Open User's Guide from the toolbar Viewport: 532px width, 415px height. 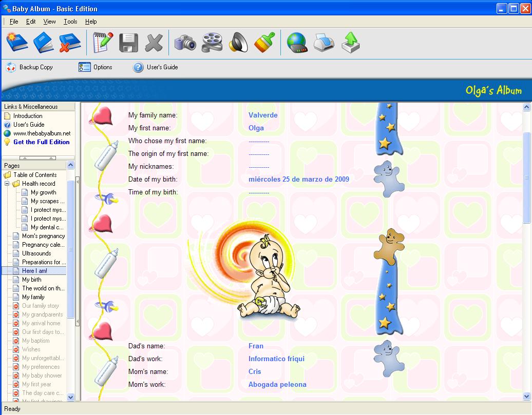pyautogui.click(x=156, y=67)
